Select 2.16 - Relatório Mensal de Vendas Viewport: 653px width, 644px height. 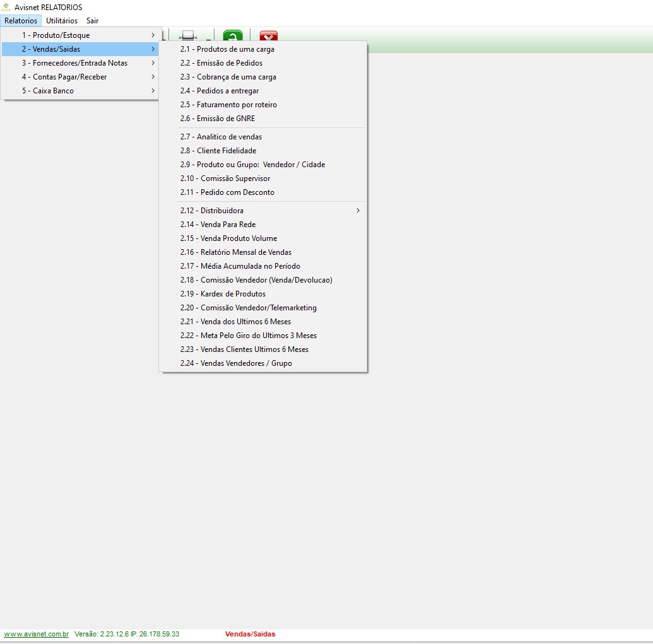pos(236,252)
